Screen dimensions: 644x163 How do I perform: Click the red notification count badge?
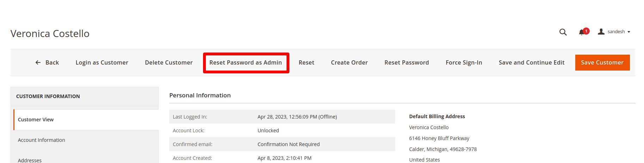586,31
